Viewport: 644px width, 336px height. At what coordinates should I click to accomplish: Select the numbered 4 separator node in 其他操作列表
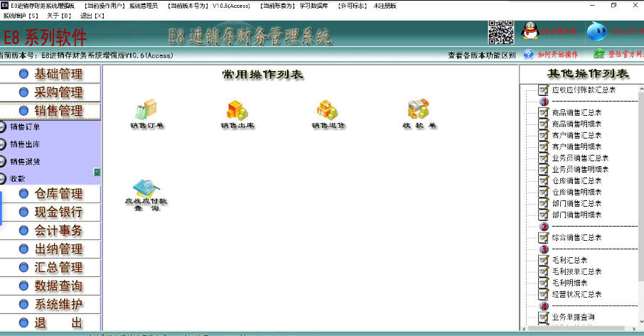tap(544, 306)
